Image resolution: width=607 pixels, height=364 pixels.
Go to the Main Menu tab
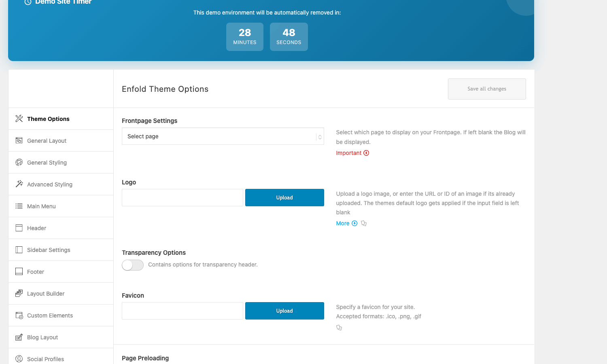coord(61,206)
